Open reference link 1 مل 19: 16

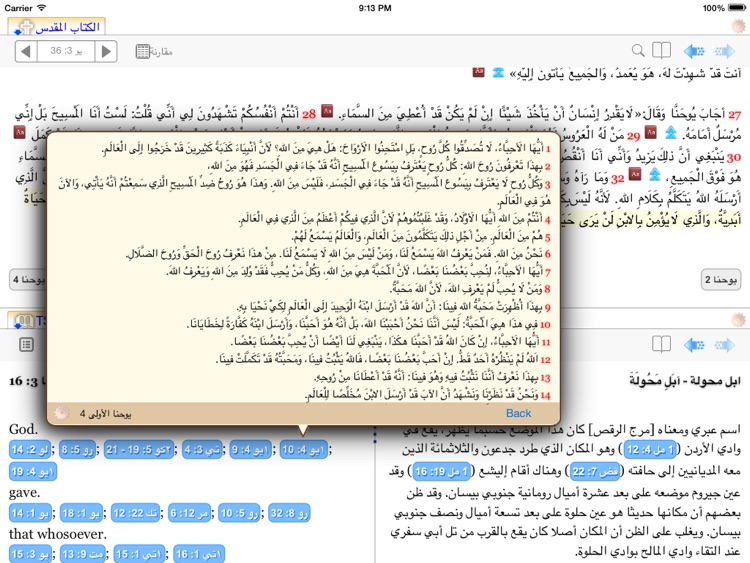click(442, 472)
